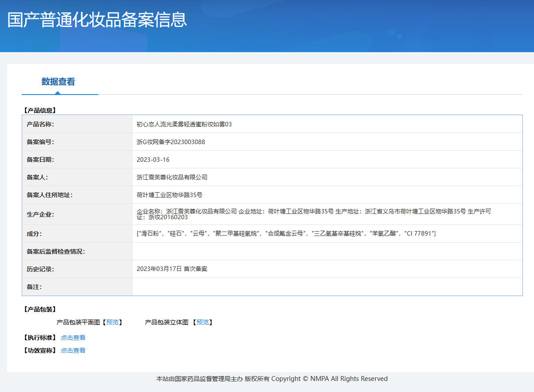Select filing number 浙G妆网备字2023003088
This screenshot has width=534, height=392.
[x=171, y=142]
